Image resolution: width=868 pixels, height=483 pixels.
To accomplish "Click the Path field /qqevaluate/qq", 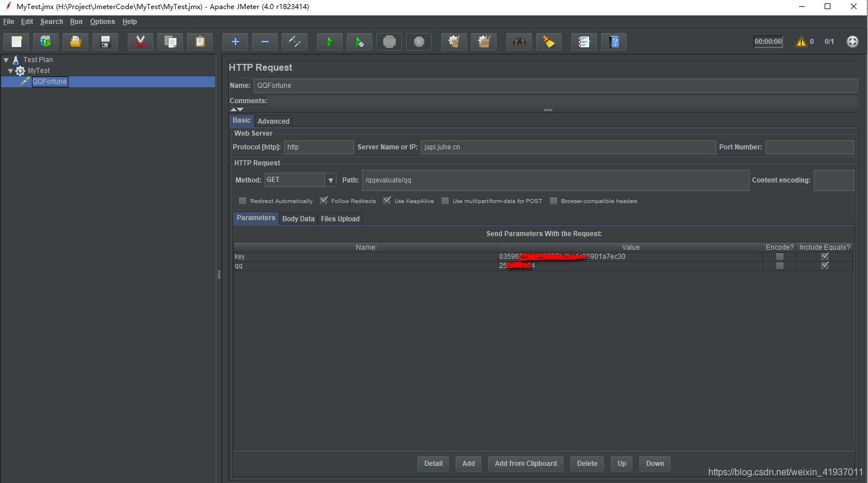I will coord(555,180).
